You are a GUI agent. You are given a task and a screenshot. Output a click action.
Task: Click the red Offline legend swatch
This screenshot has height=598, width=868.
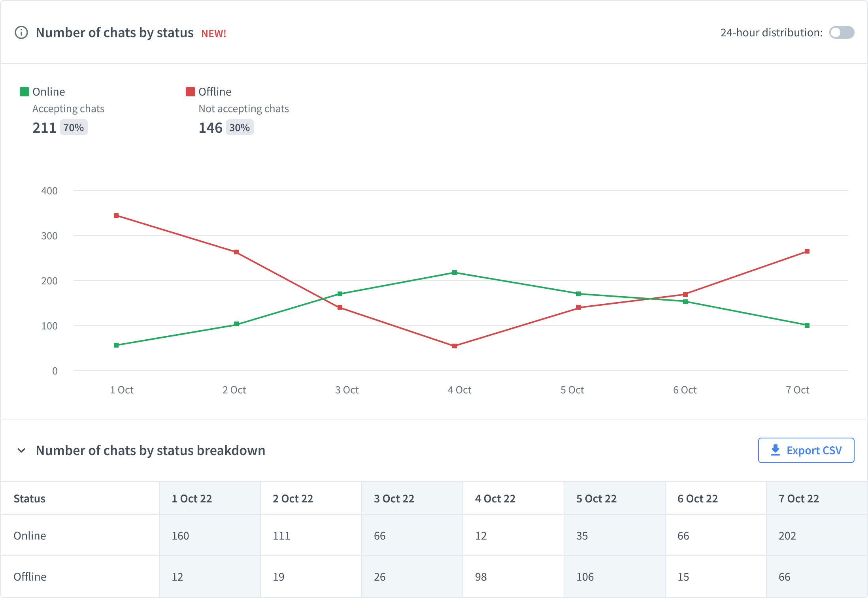[191, 92]
